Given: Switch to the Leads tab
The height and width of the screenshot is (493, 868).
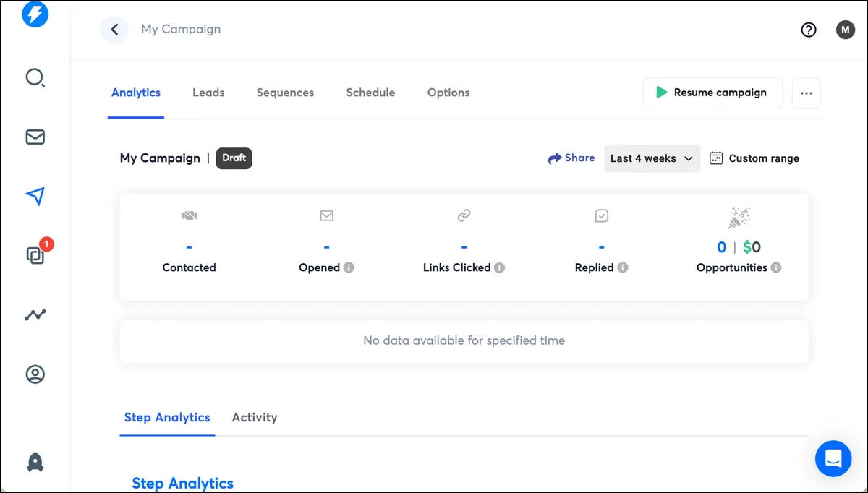Looking at the screenshot, I should [208, 93].
